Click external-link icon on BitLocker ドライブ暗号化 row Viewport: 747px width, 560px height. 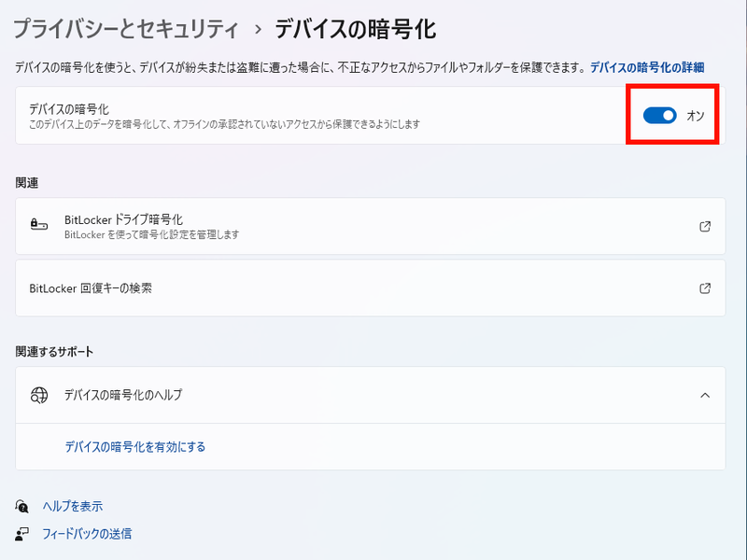pos(705,226)
